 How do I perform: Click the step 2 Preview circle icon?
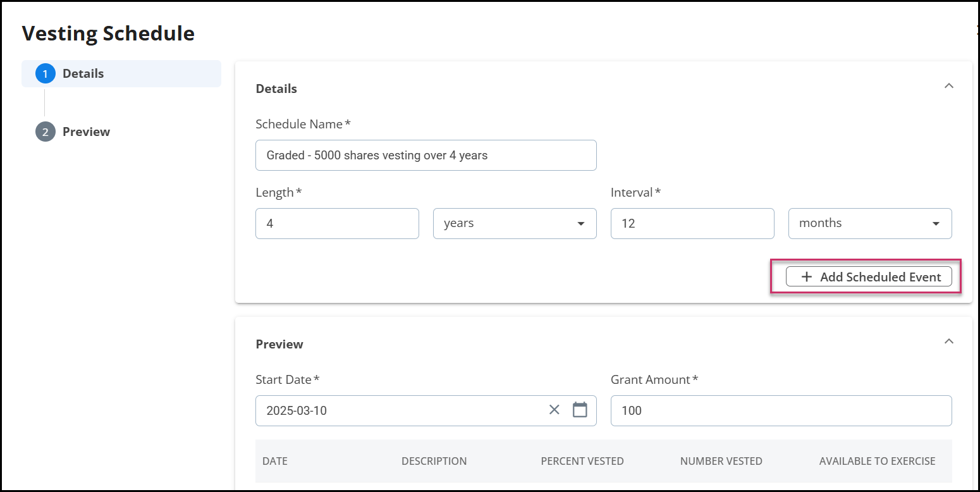click(46, 132)
